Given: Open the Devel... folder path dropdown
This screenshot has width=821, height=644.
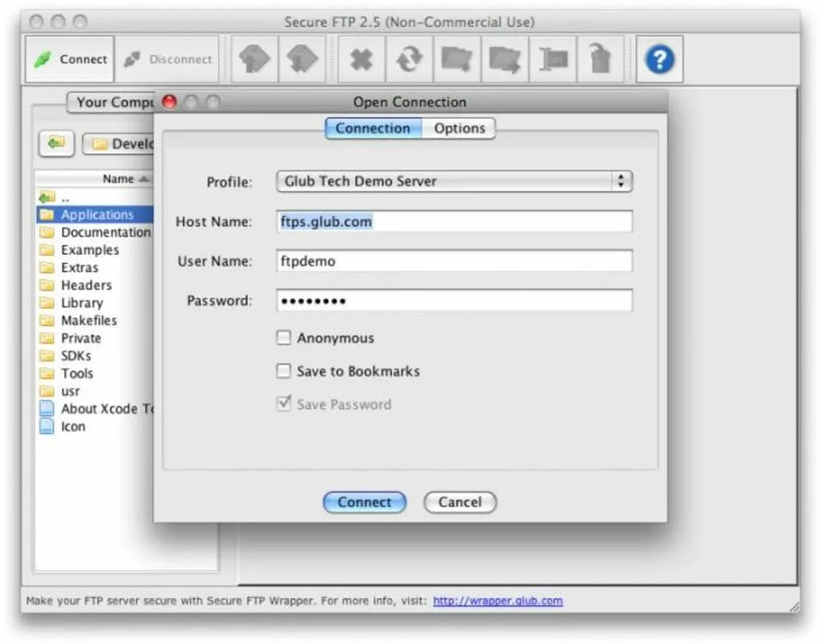Looking at the screenshot, I should point(118,144).
